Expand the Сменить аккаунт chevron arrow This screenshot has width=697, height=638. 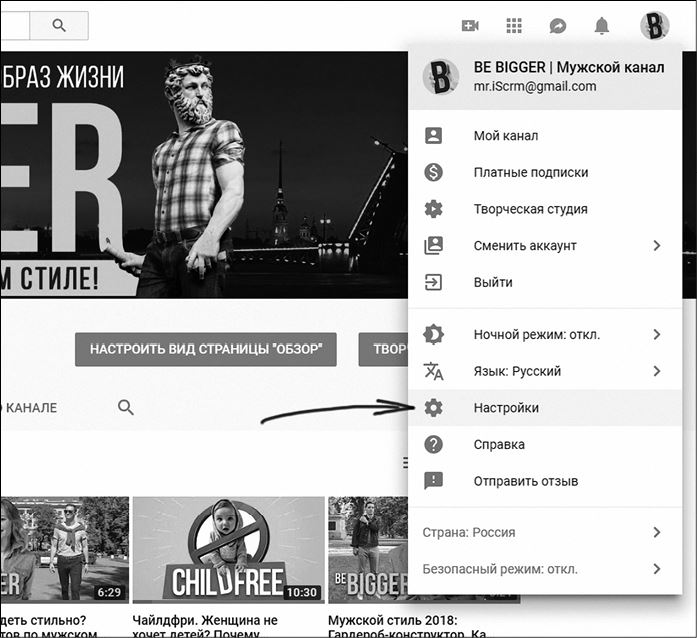657,245
